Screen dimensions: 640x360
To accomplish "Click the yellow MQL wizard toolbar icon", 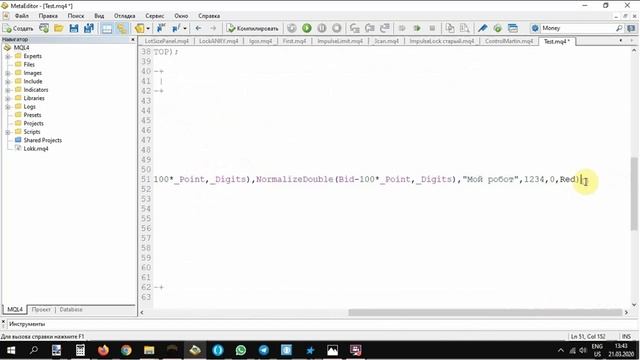I will click(140, 28).
